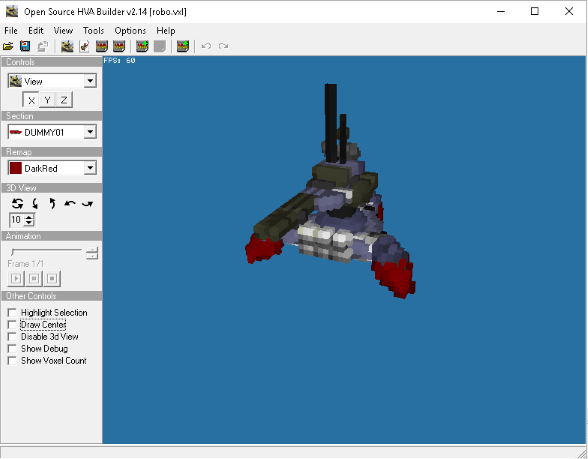Click the circular double-arrow 3D View icon

17,204
